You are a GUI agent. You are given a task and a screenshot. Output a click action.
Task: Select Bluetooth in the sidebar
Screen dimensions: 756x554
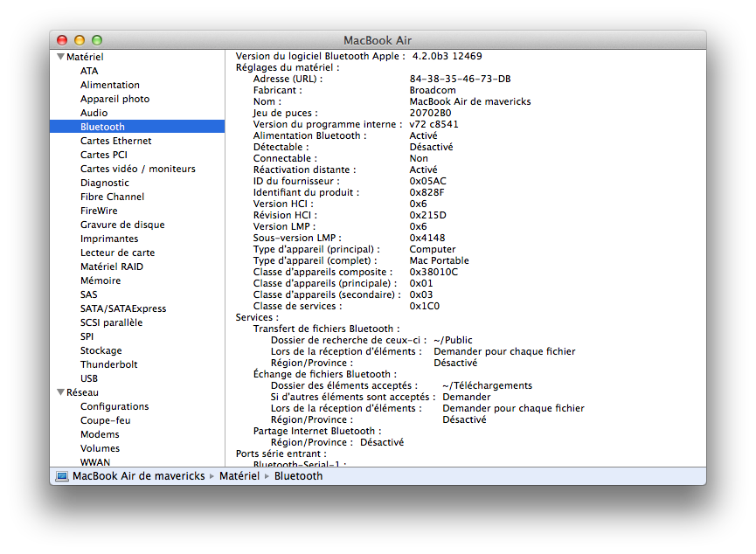pos(102,127)
